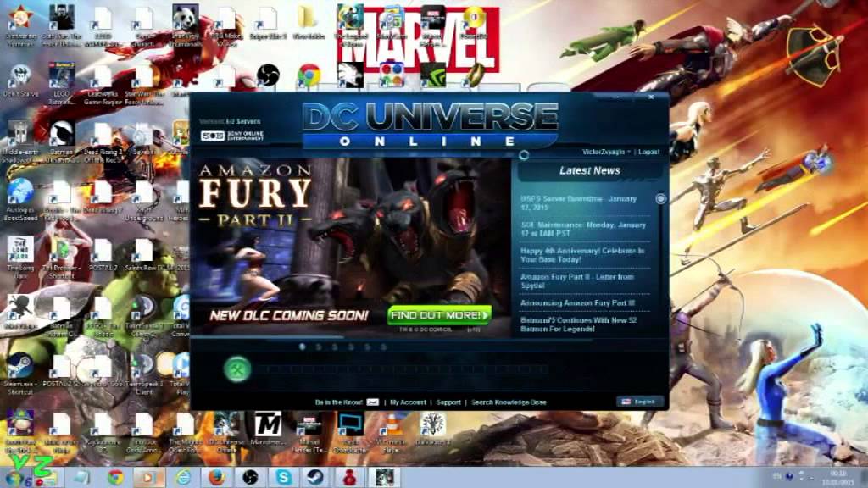This screenshot has height=488, width=868.
Task: Open the Search Knowledge Base link
Action: coord(509,402)
